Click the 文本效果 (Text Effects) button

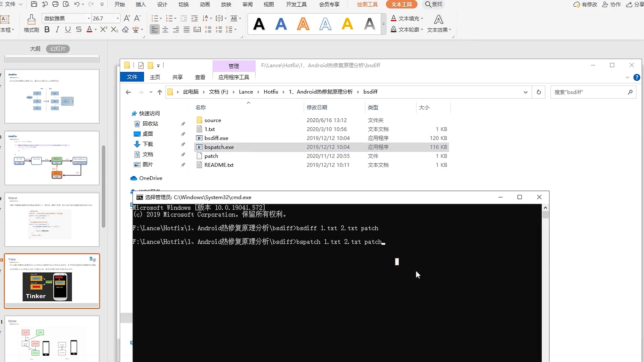[439, 23]
